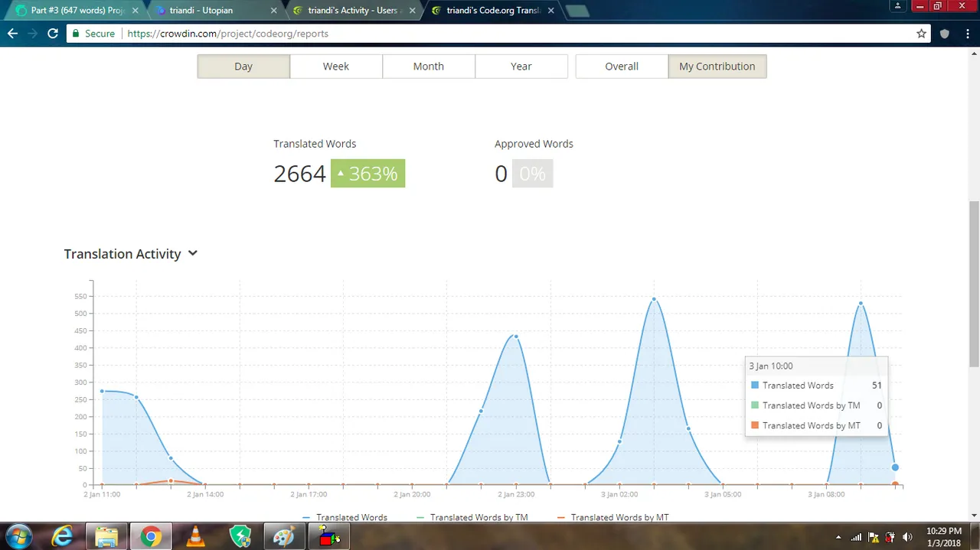Screen dimensions: 980x550
Task: Close the 'Part #3 (647 words)' tab
Action: [136, 11]
